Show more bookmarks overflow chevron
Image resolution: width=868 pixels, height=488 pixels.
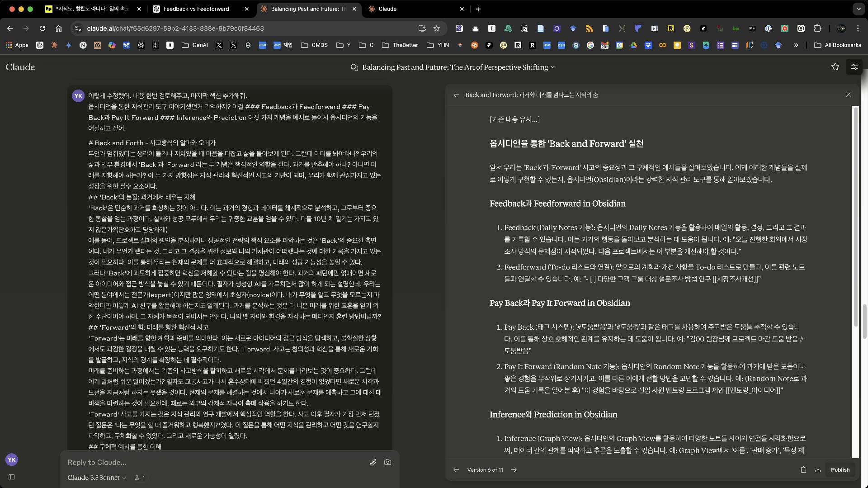click(x=796, y=45)
